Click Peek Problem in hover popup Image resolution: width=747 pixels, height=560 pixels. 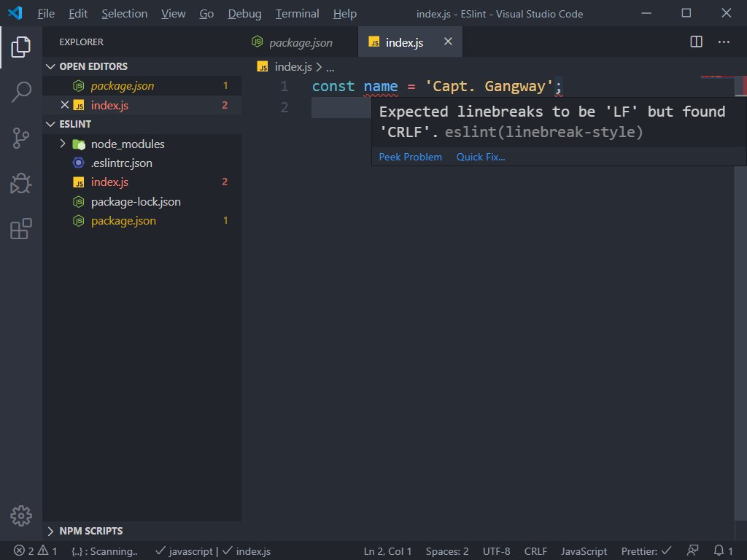410,157
